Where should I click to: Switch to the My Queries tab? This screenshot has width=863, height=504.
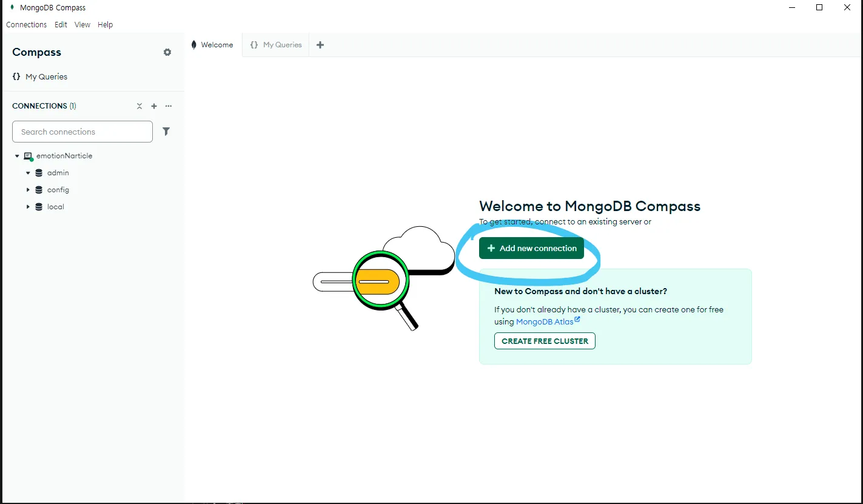point(276,45)
